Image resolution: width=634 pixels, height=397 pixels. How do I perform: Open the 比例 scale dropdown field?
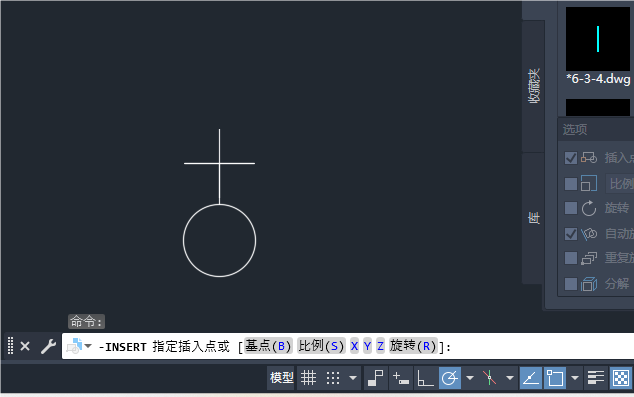point(620,184)
